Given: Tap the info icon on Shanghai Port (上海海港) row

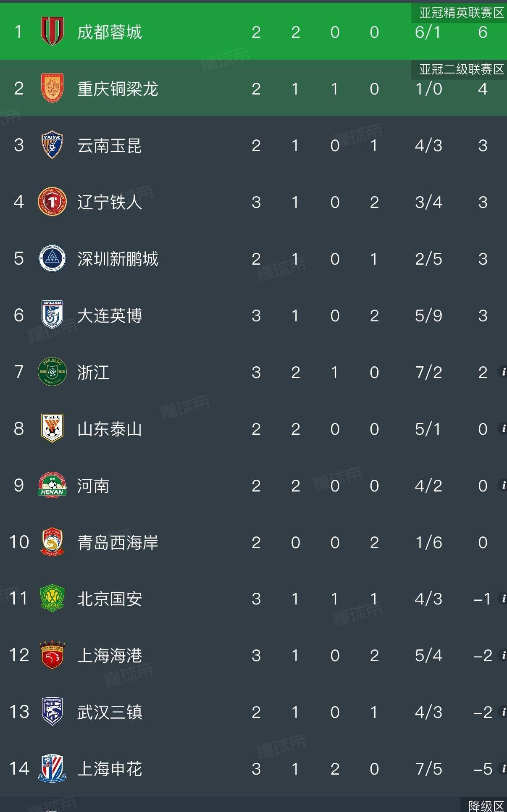Looking at the screenshot, I should click(502, 655).
